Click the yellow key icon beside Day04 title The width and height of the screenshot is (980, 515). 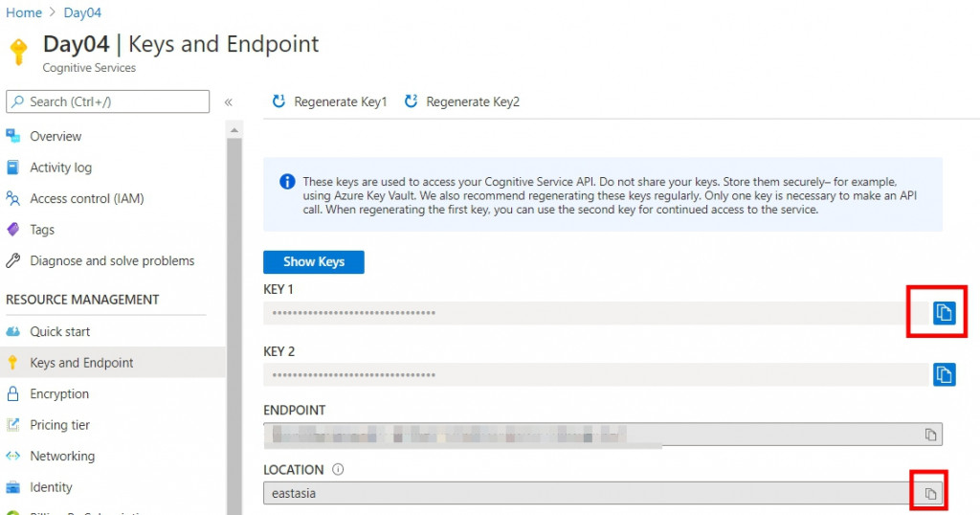[19, 52]
